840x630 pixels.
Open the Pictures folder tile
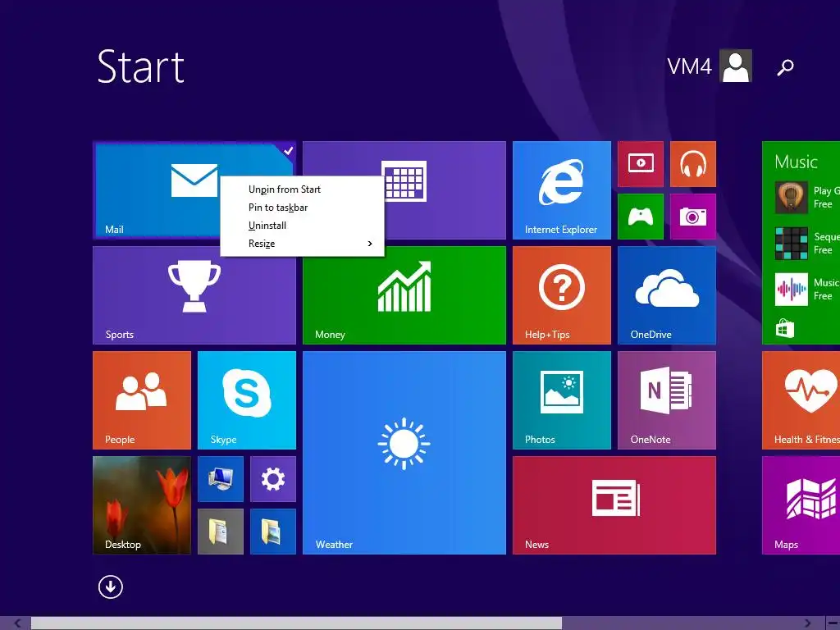pos(272,532)
